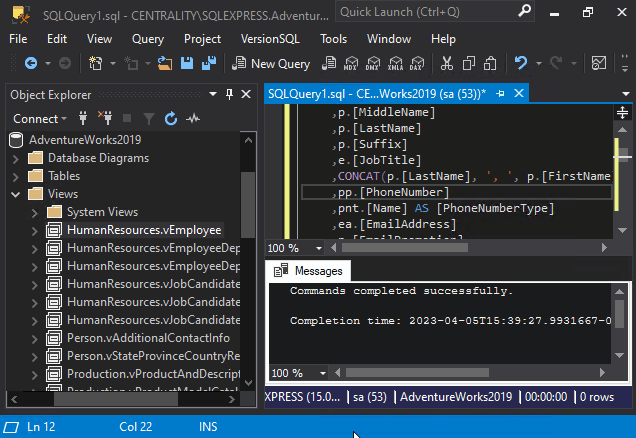This screenshot has height=438, width=636.
Task: Close the Object Explorer panel
Action: [x=246, y=94]
